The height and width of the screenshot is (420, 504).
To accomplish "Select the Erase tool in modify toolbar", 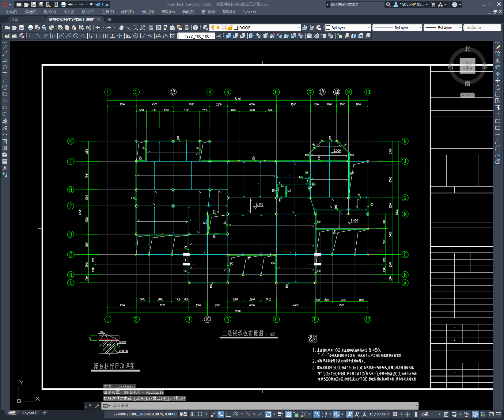I will tap(498, 47).
